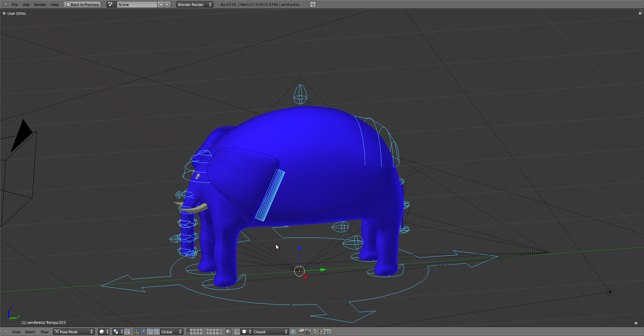Copy the current pose to buffer
Viewport: 644px width, 336px height.
(316, 332)
